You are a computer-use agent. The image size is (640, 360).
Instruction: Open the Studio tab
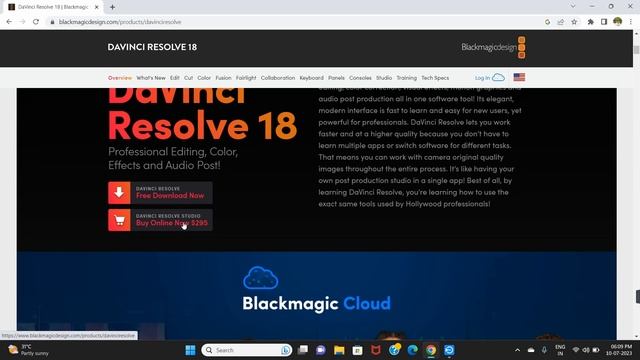(x=384, y=78)
